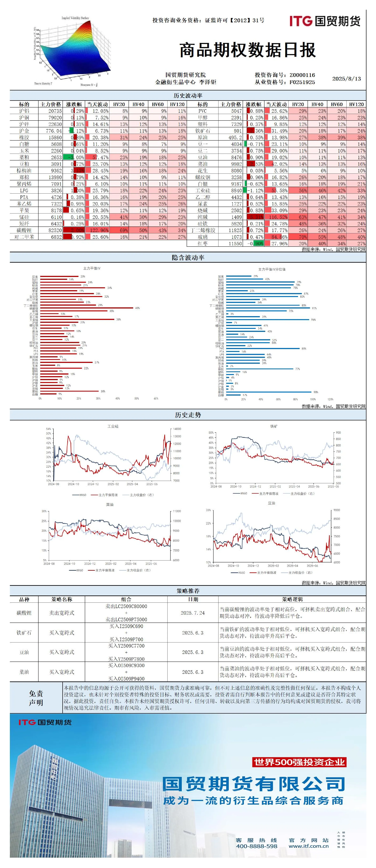Click the 历史走势 section header
The image size is (376, 868).
188,415
